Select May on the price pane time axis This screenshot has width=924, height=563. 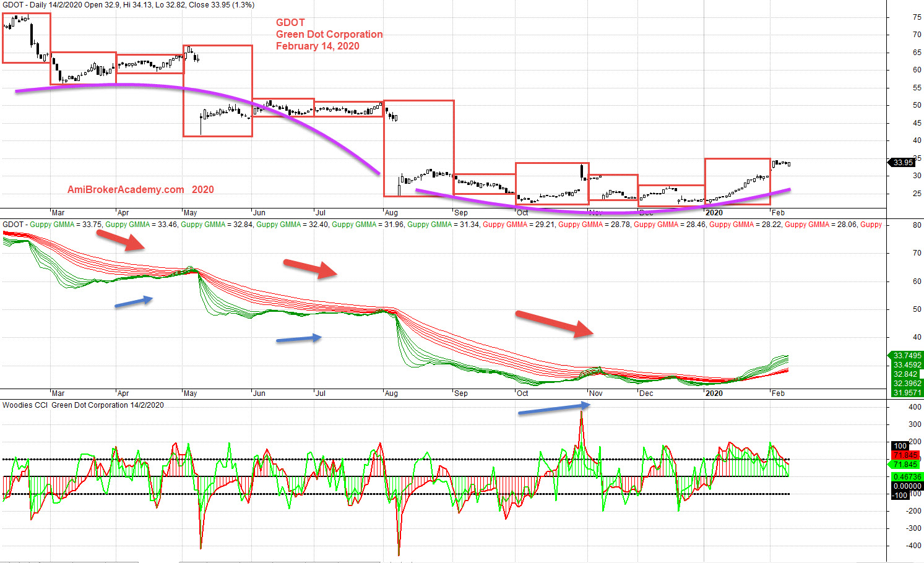pos(191,212)
